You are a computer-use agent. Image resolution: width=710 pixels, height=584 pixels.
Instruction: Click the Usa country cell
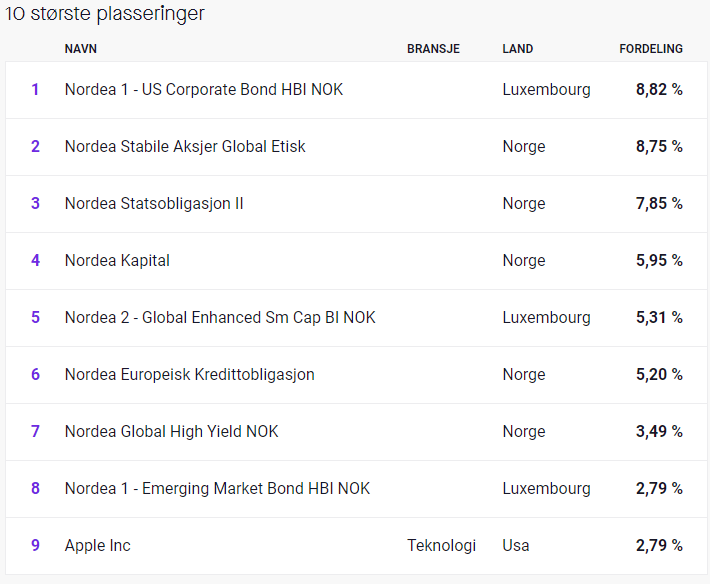(516, 546)
